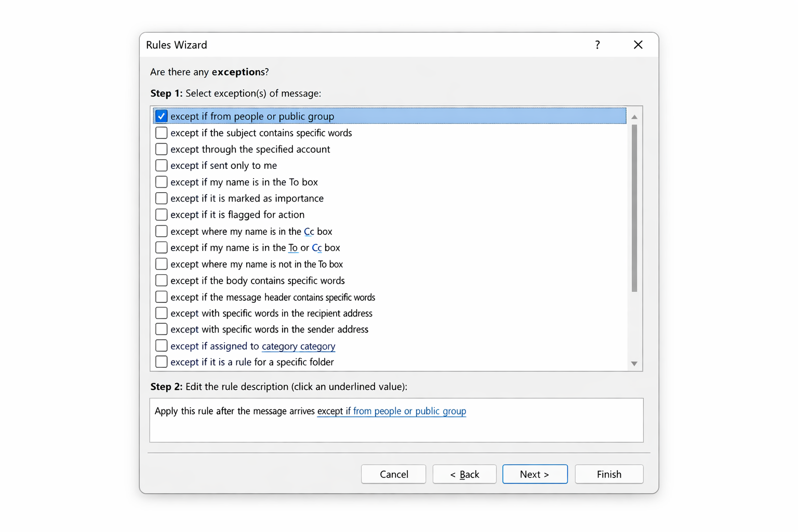Image resolution: width=798 pixels, height=532 pixels.
Task: Click the Cancel button
Action: (x=393, y=474)
